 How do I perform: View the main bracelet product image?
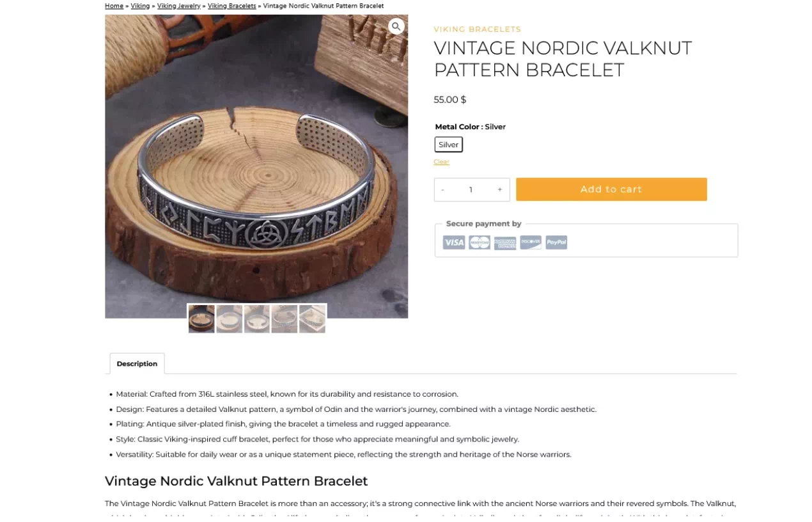(x=256, y=166)
